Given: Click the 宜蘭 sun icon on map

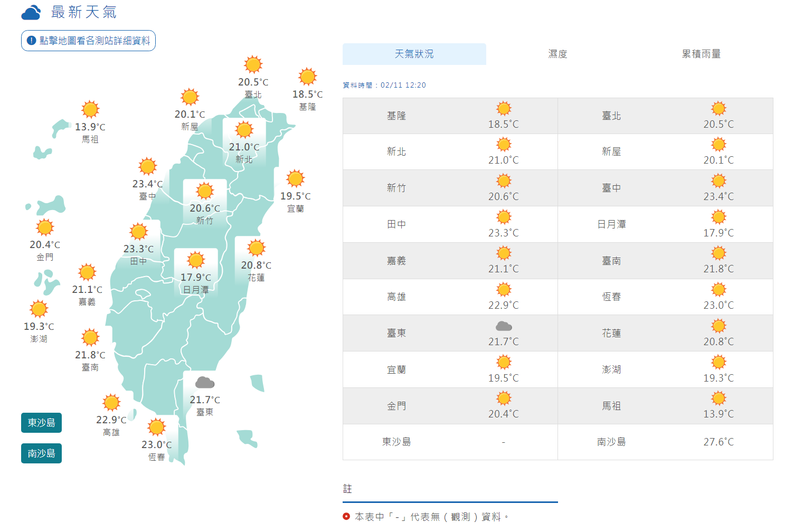Looking at the screenshot, I should [296, 178].
